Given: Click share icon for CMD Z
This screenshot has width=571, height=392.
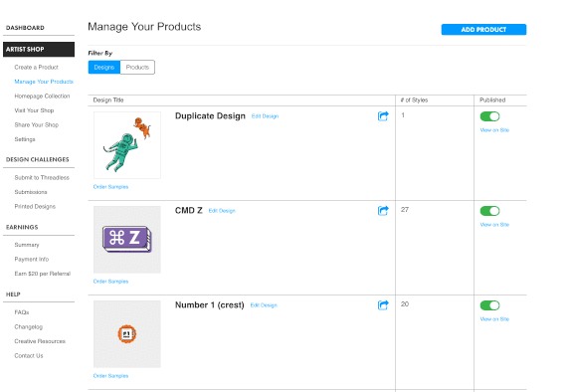Looking at the screenshot, I should tap(383, 211).
